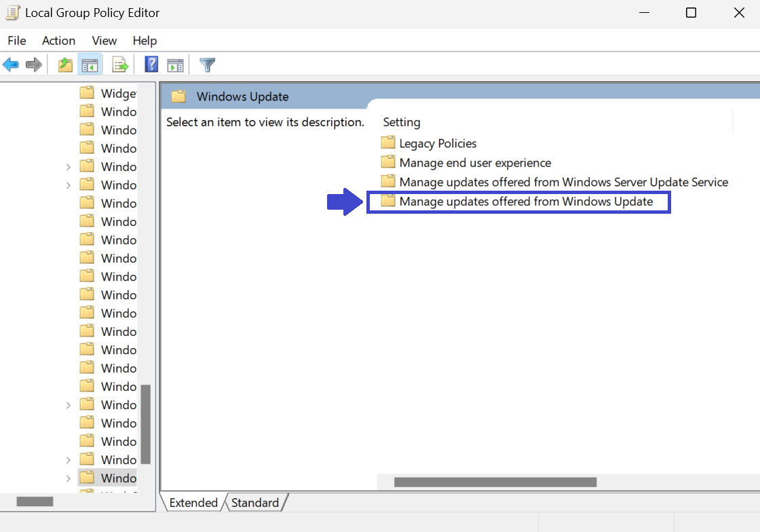Screen dimensions: 760x532
Task: Select Manage end user experience folder
Action: [x=475, y=163]
